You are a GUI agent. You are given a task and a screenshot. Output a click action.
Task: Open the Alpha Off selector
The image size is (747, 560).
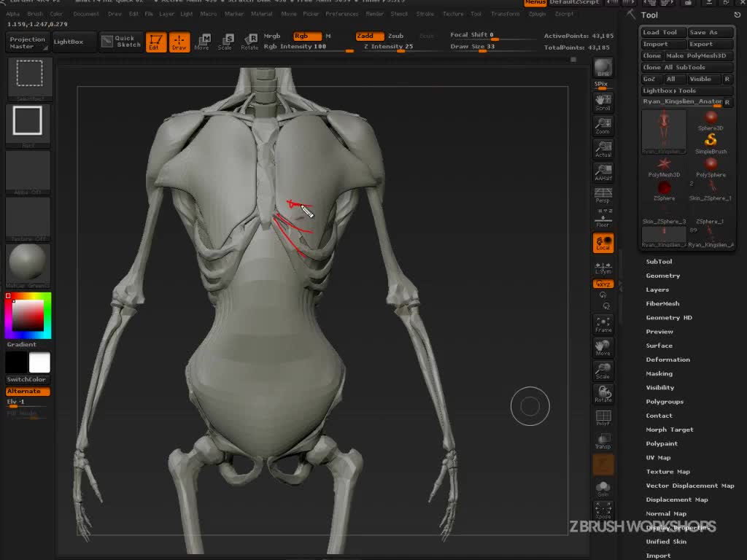coord(28,172)
